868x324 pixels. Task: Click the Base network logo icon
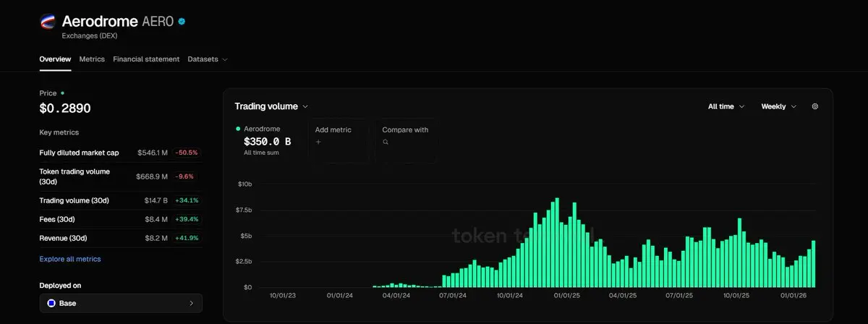click(51, 303)
